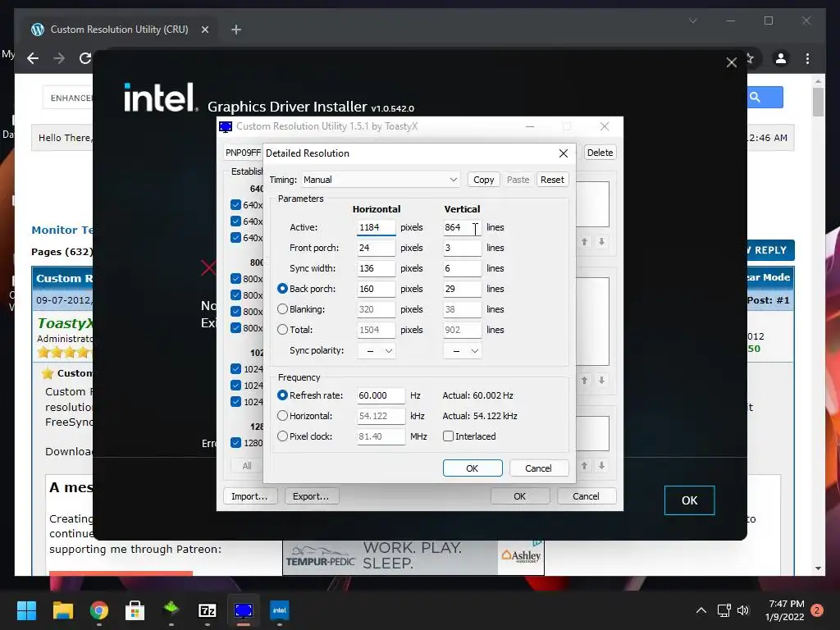Switch to Intel installer in taskbar

[x=279, y=610]
